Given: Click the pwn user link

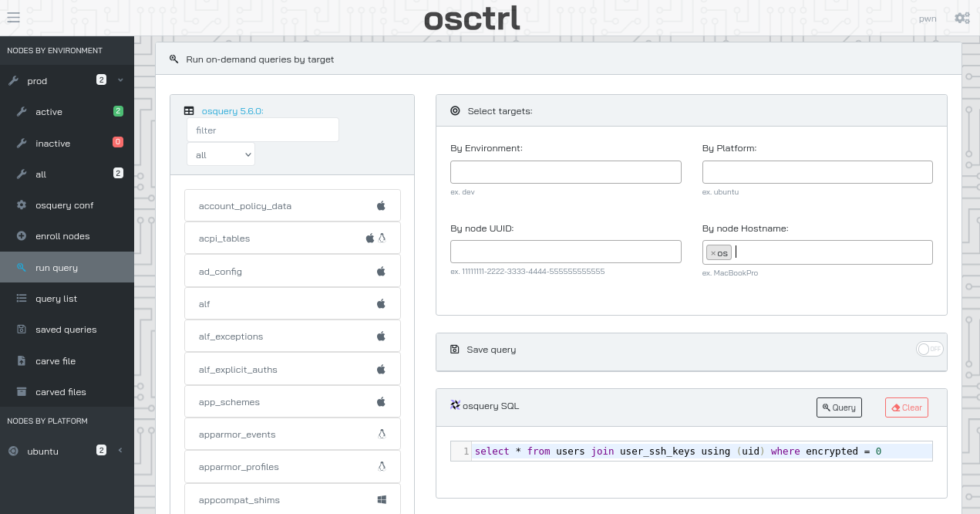Looking at the screenshot, I should pyautogui.click(x=928, y=19).
